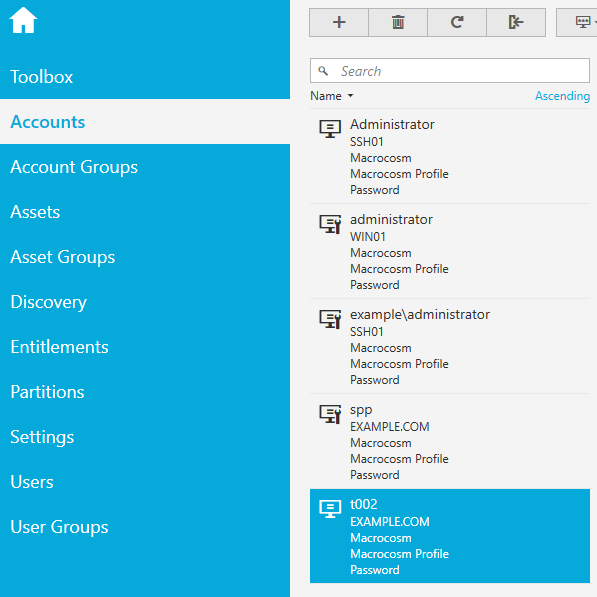This screenshot has height=597, width=597.
Task: Navigate to Entitlements
Action: tap(59, 347)
